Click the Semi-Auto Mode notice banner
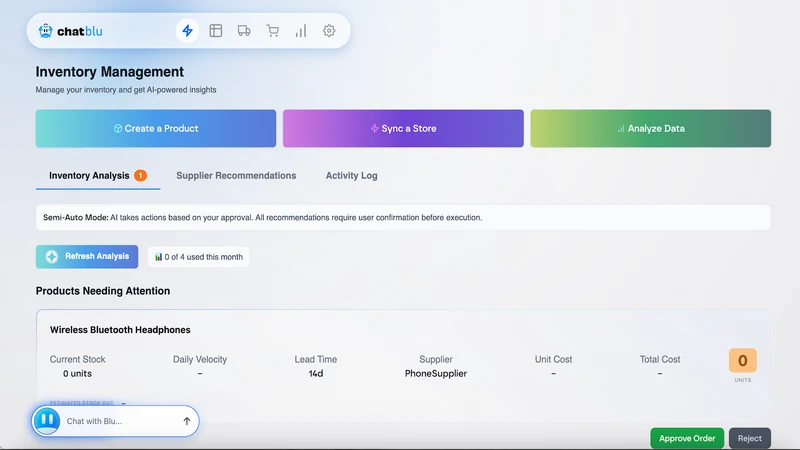Viewport: 800px width, 450px height. tap(403, 217)
